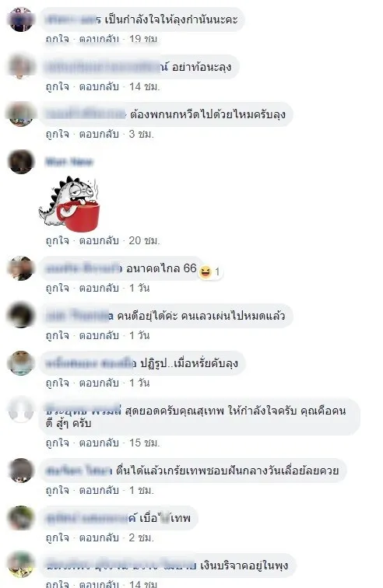Click the avatar beside the คนดีอยู่ได้ค่ะ comment
Viewport: 383px width, 588px height.
tap(21, 315)
